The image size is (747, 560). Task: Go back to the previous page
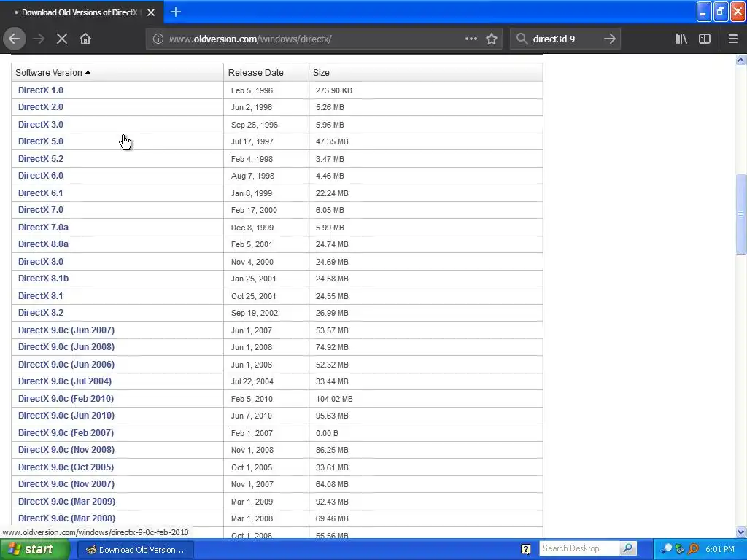pyautogui.click(x=15, y=39)
